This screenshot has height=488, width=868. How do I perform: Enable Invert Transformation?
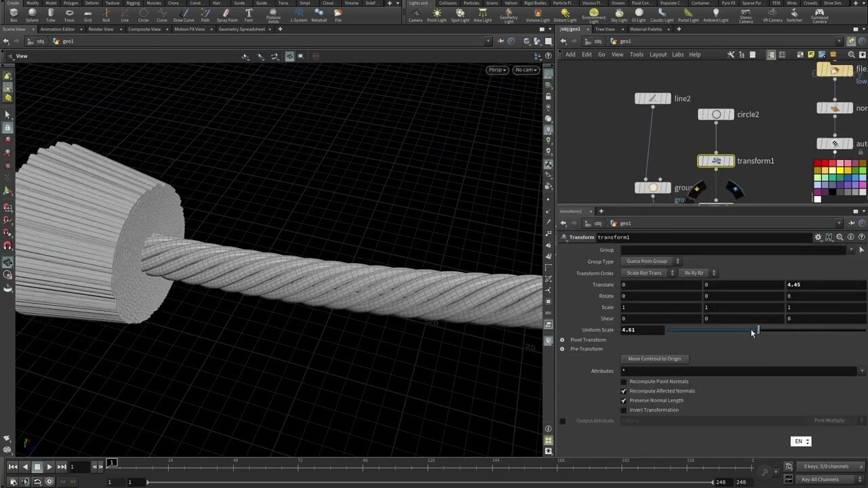[624, 410]
